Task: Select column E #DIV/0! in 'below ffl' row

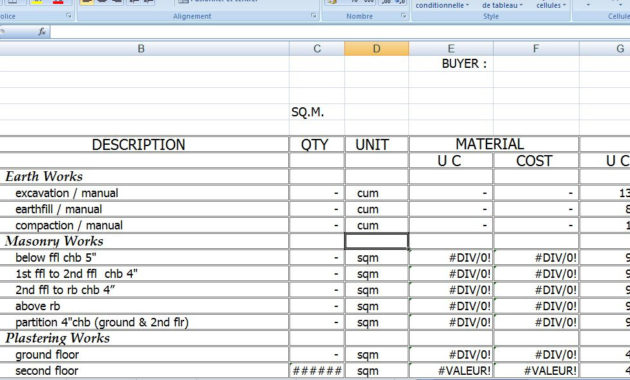Action: (x=451, y=257)
